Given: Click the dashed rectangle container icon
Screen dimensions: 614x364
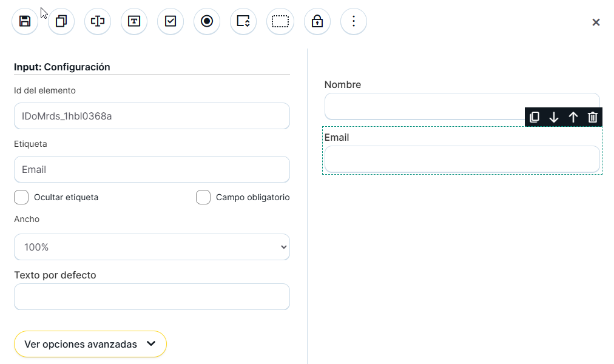Looking at the screenshot, I should (x=280, y=21).
